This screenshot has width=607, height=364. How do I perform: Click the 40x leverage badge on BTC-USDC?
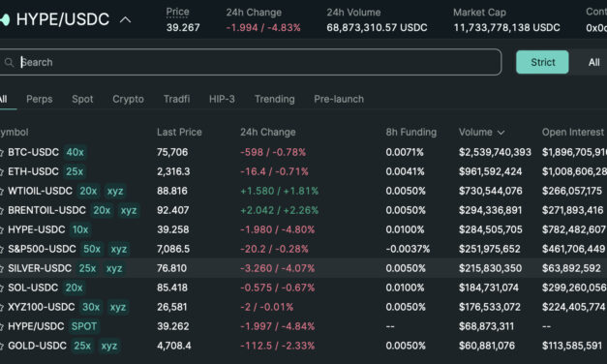point(76,152)
